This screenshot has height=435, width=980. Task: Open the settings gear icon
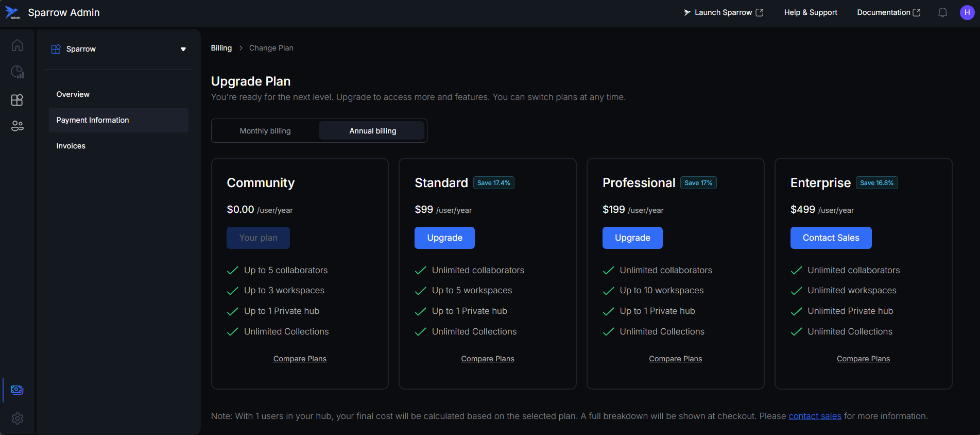tap(17, 419)
